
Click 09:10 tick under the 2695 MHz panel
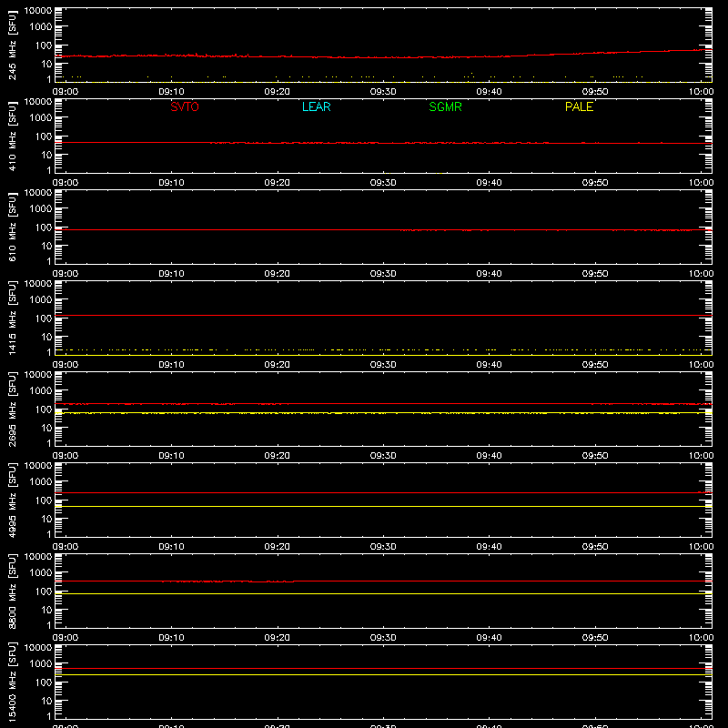[171, 456]
